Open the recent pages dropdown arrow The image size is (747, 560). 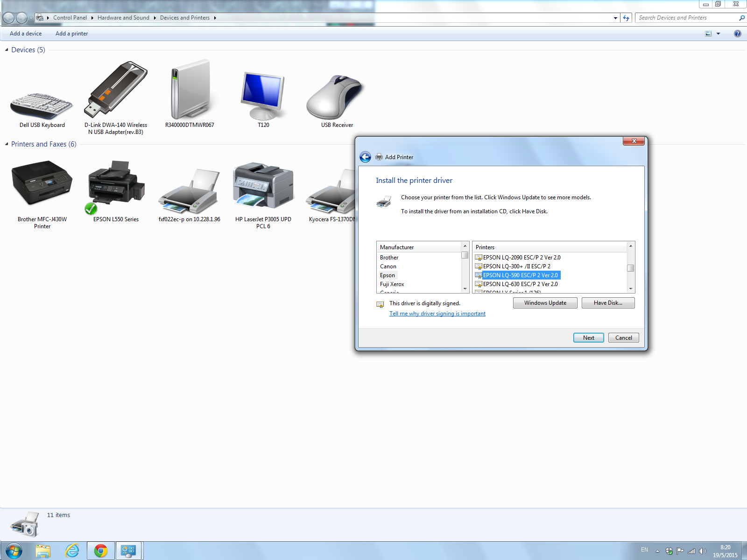[31, 18]
